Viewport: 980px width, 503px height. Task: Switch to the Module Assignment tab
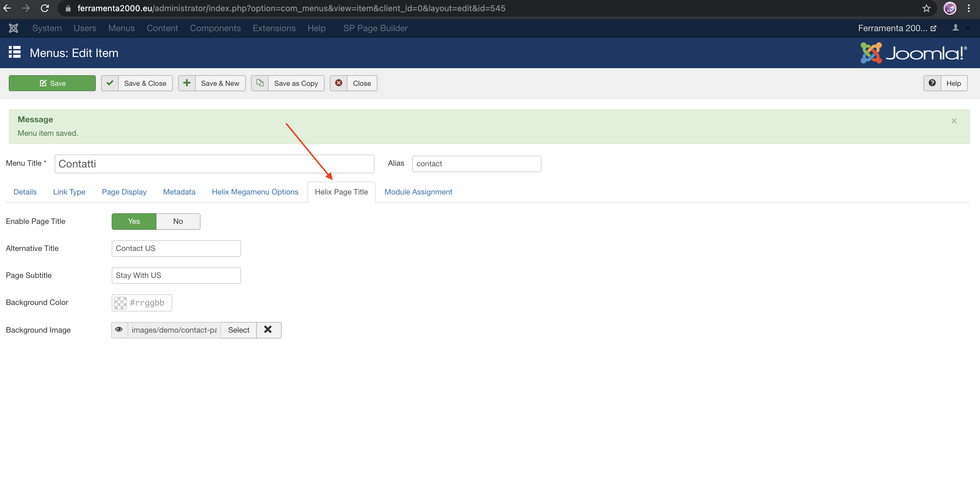click(418, 192)
